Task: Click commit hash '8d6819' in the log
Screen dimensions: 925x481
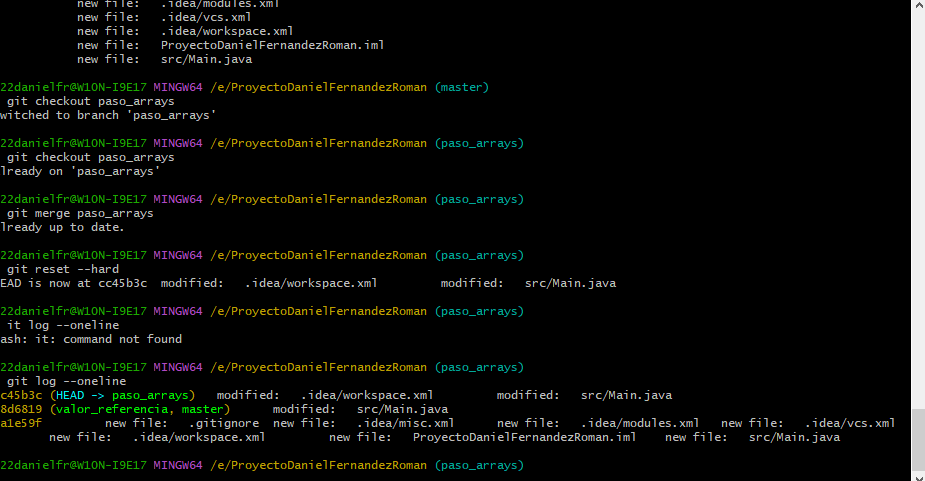Action: coord(21,410)
